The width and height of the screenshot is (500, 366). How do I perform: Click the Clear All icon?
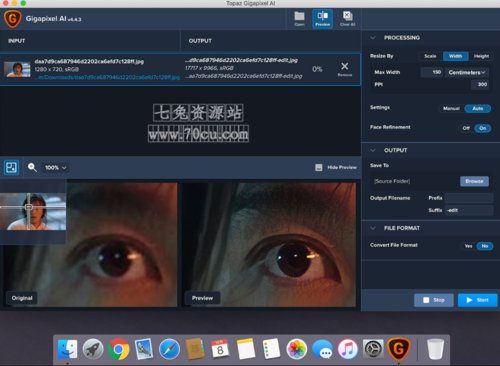click(347, 19)
